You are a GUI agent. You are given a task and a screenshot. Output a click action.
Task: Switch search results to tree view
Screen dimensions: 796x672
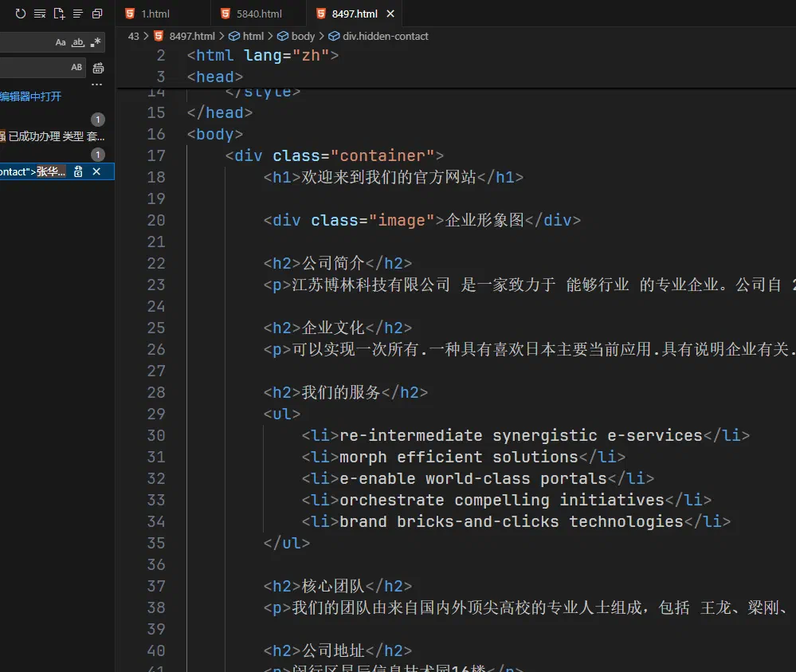77,14
